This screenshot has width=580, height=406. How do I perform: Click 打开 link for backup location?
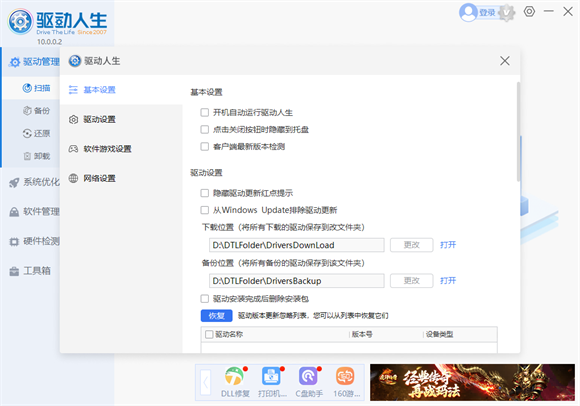(448, 281)
